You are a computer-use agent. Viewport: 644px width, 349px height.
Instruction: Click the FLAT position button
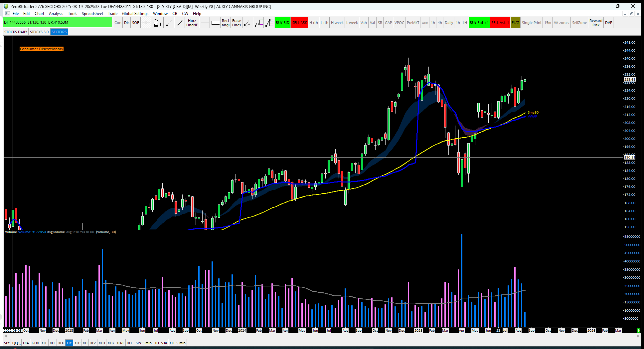click(x=515, y=23)
